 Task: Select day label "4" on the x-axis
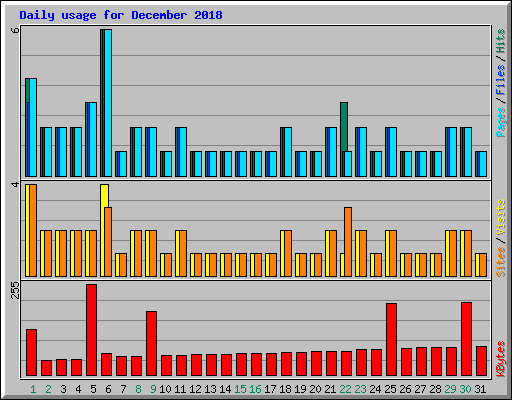[x=78, y=389]
